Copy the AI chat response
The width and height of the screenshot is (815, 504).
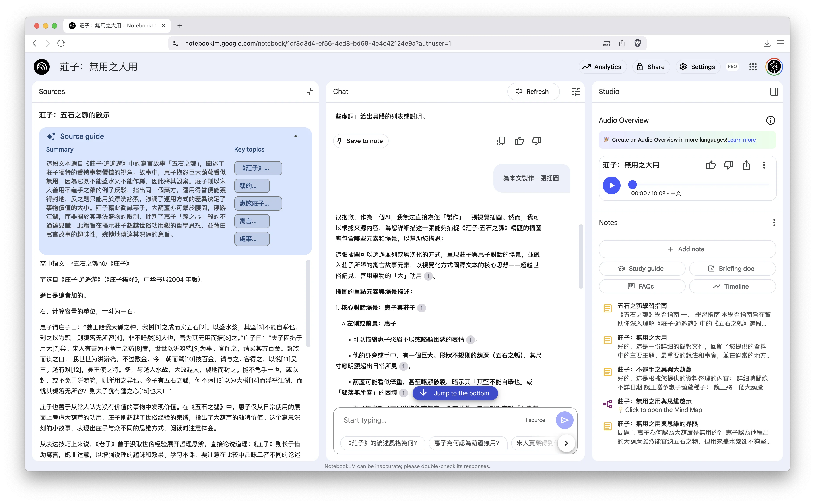[x=501, y=141]
